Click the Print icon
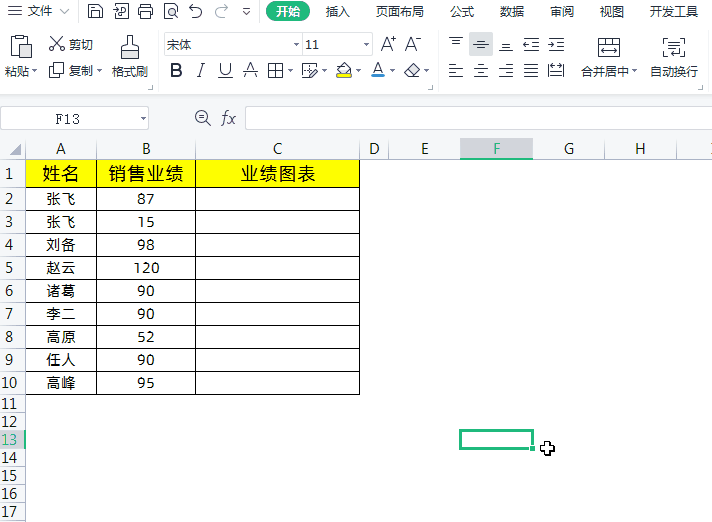Image resolution: width=712 pixels, height=522 pixels. (145, 11)
